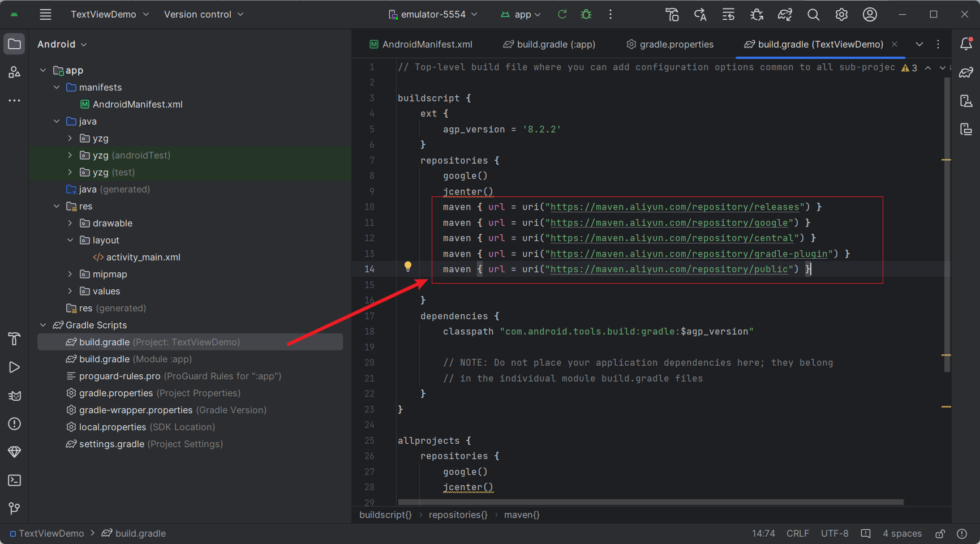Collapse the Gradle Scripts node
Image resolution: width=980 pixels, height=544 pixels.
(x=43, y=325)
